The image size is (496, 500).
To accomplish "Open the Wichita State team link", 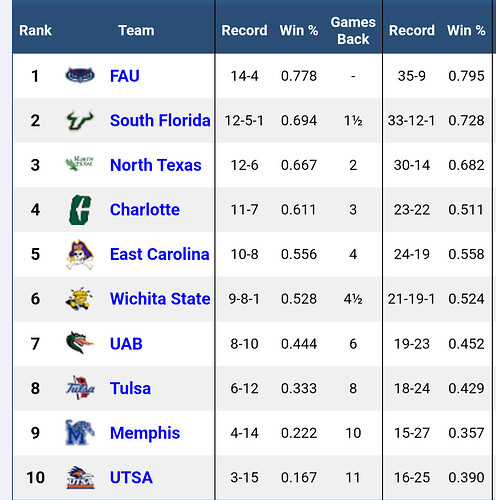I will pyautogui.click(x=160, y=299).
